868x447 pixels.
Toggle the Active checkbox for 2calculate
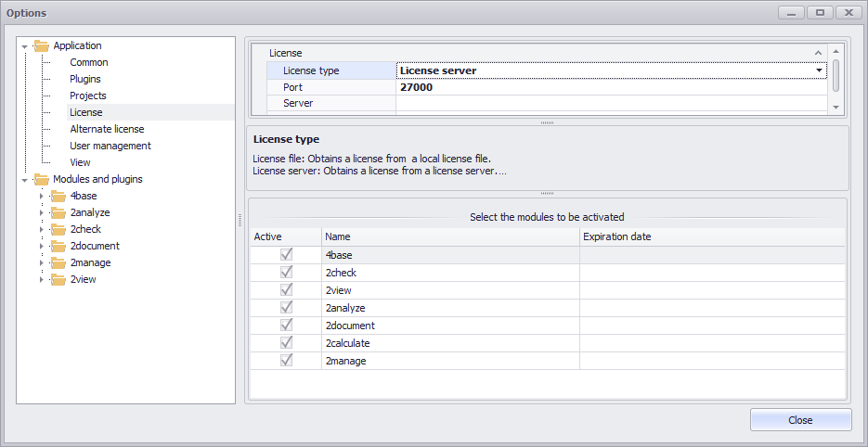pos(286,343)
